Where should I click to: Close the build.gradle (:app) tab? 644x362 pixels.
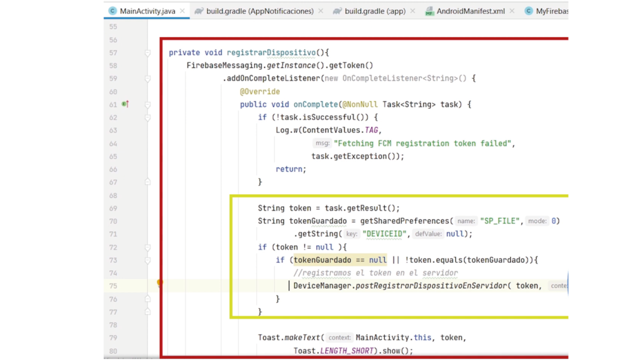click(413, 11)
